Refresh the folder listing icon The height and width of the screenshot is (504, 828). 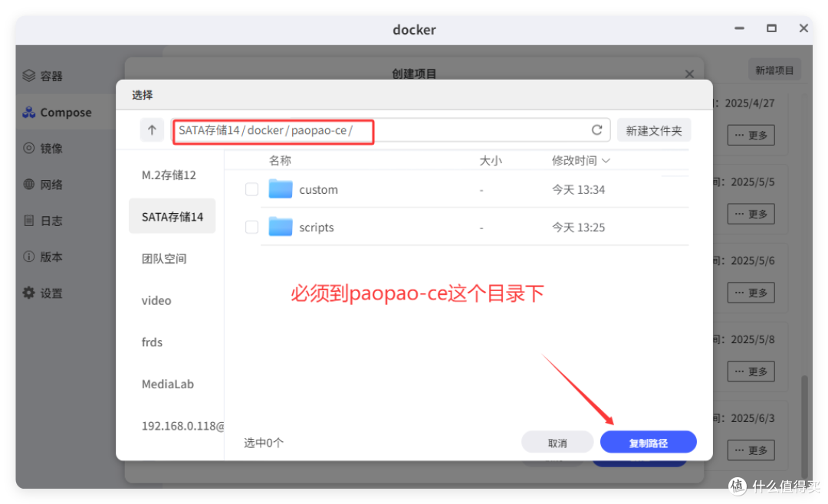click(596, 129)
